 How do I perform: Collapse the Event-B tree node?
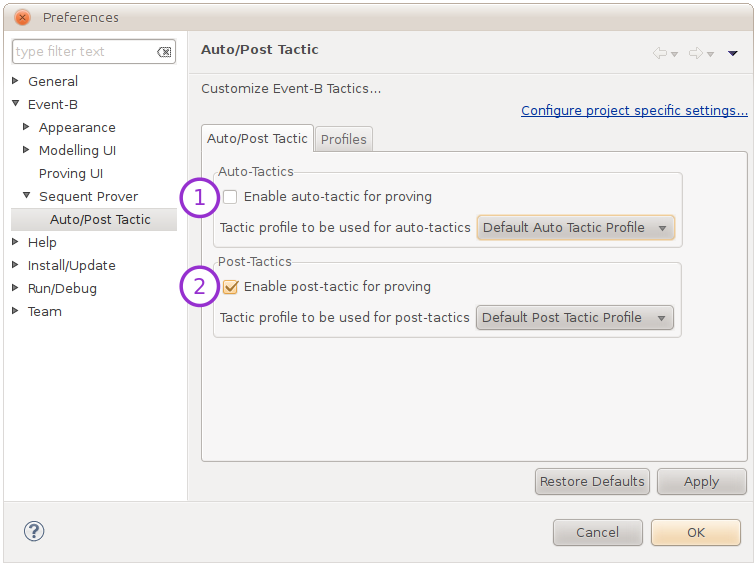pos(16,105)
